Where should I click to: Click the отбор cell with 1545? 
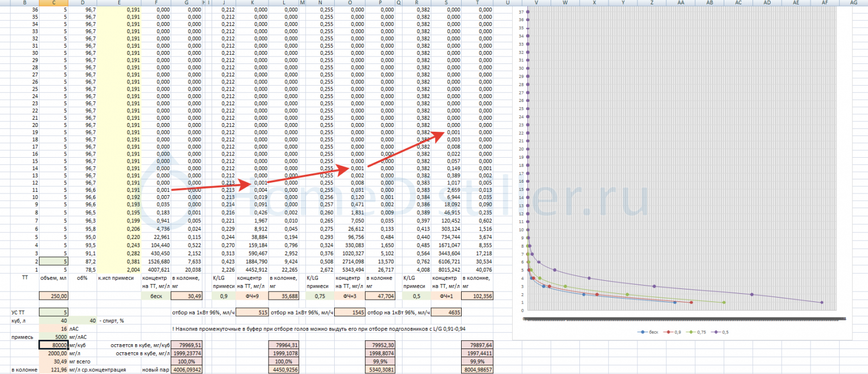350,312
